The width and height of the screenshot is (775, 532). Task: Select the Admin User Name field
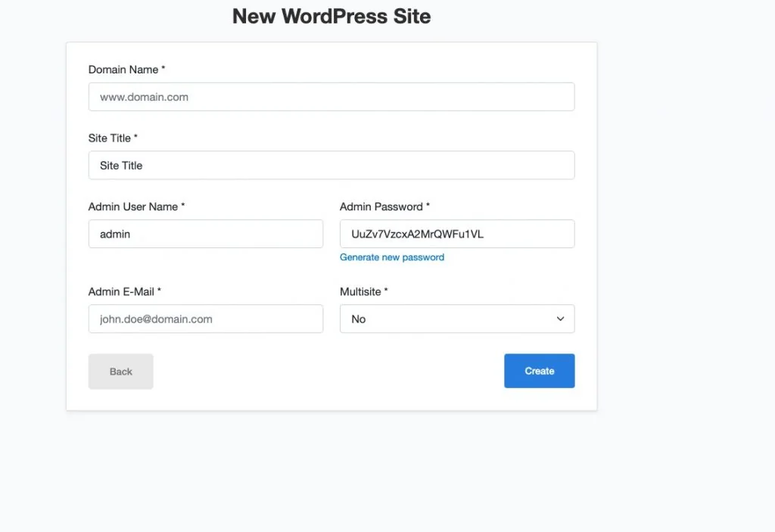coord(205,234)
